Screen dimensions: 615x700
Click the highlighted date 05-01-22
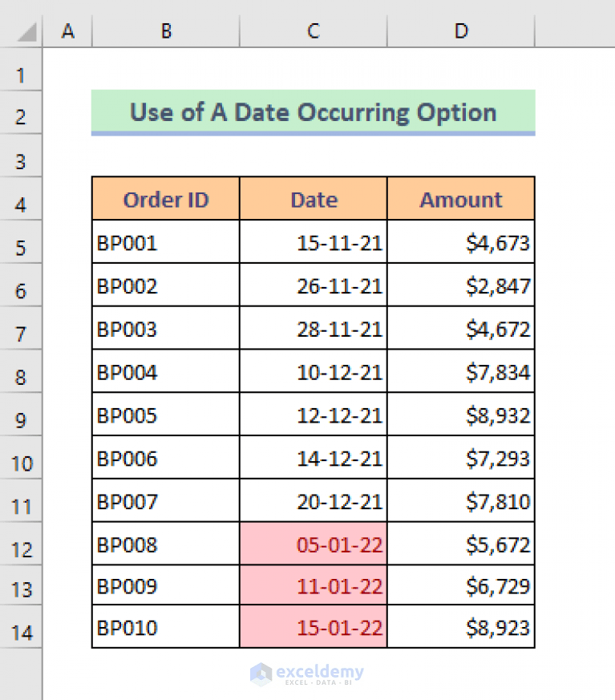click(313, 543)
